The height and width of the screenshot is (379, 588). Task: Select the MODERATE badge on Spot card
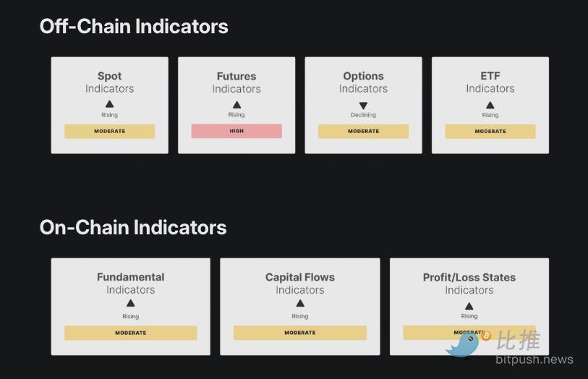point(109,131)
